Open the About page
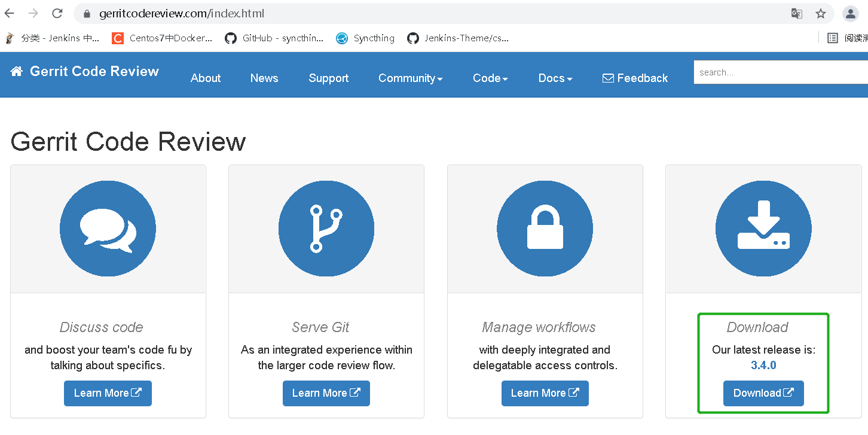This screenshot has height=435, width=868. [x=206, y=78]
